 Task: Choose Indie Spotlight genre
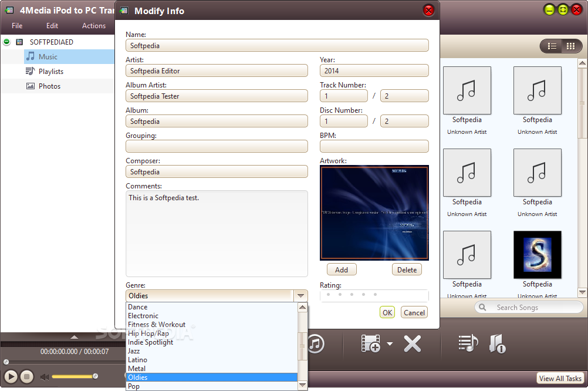[212, 342]
